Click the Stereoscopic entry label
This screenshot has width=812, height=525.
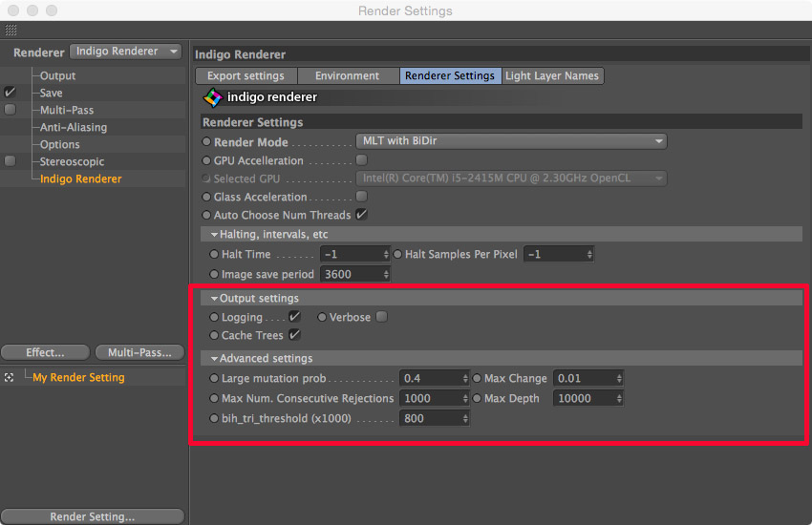point(72,162)
